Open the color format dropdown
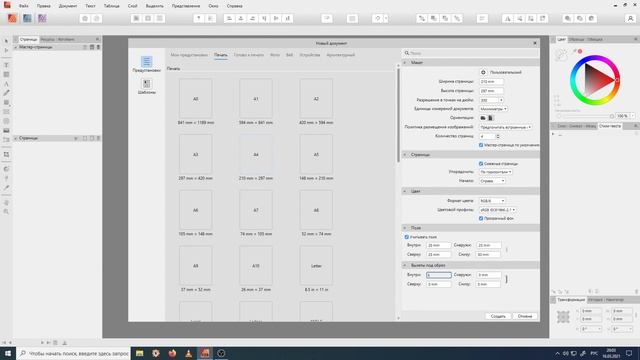The image size is (640, 360). pyautogui.click(x=492, y=201)
